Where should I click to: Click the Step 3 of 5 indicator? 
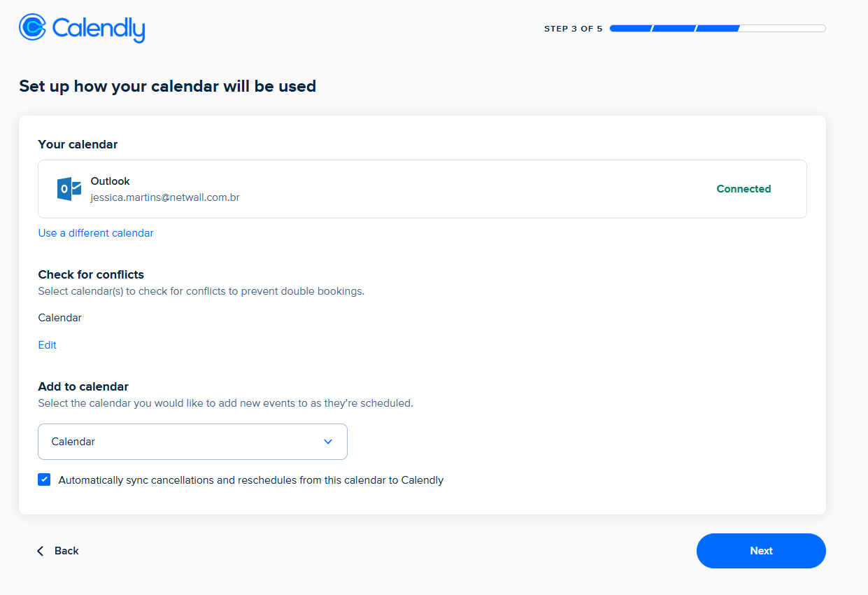tap(573, 29)
